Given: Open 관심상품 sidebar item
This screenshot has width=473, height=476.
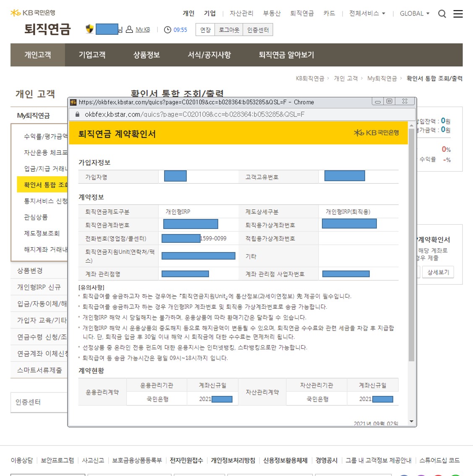Looking at the screenshot, I should pyautogui.click(x=36, y=217).
